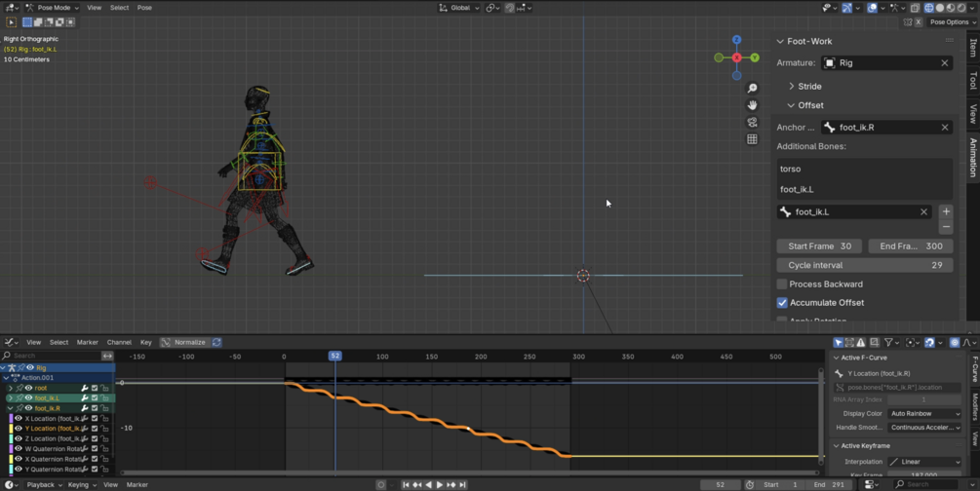Toggle the Normalize refresh auto icon
This screenshot has height=491, width=980.
tap(216, 342)
